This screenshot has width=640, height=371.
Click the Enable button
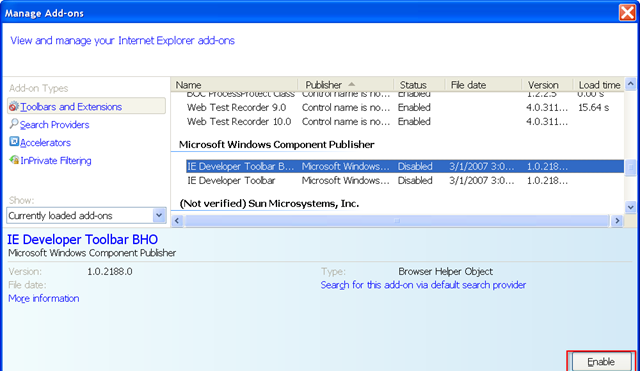[601, 362]
